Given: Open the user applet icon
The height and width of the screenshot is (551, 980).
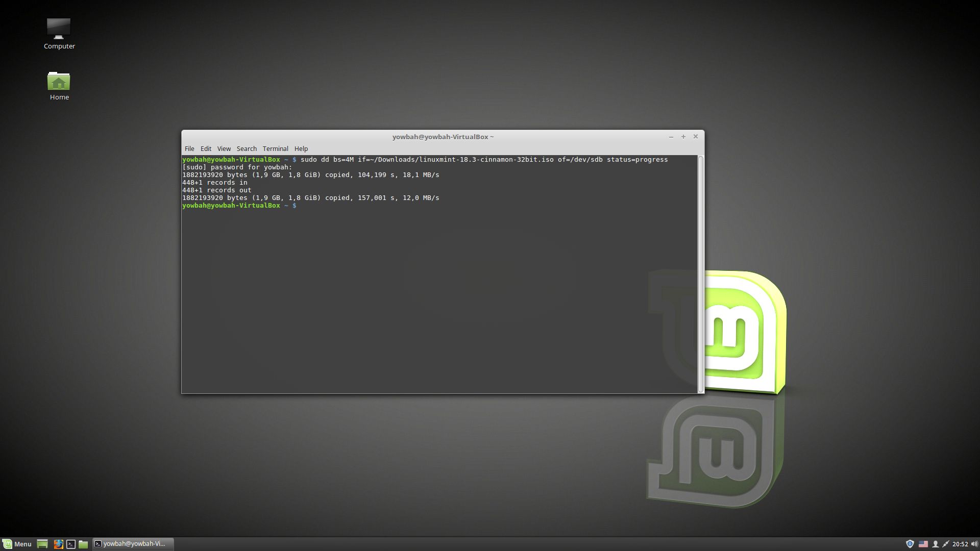Looking at the screenshot, I should [936, 544].
